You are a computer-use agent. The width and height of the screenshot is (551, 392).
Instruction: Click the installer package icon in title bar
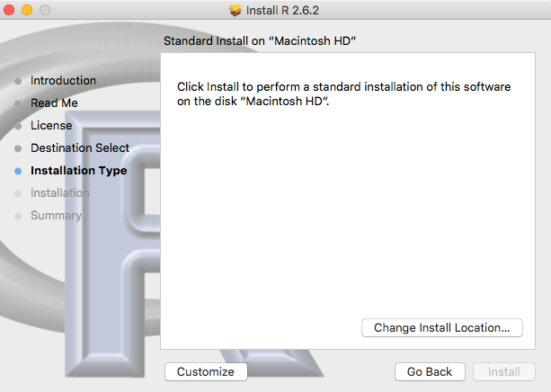tap(236, 10)
